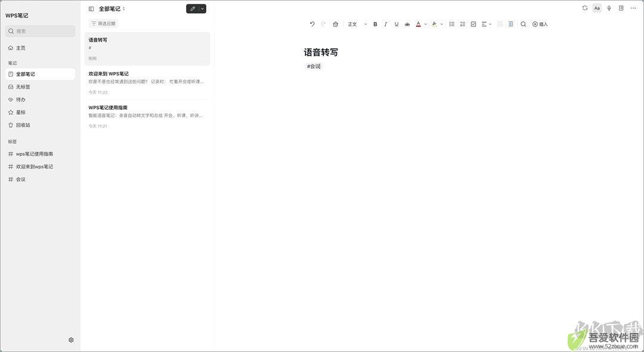
Task: Select the wps笔记使用指南 tag
Action: click(41, 154)
